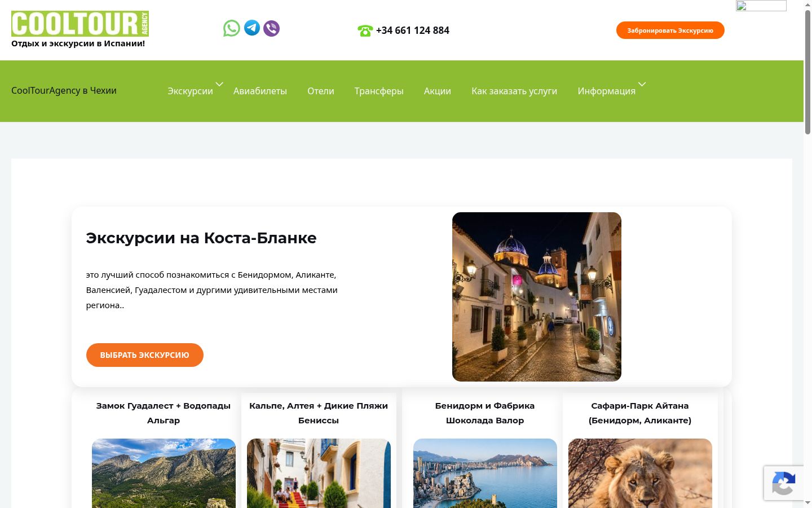Open Замок Гуадалест + Водопады Альгар excursion title
Screen dimensions: 812x508
(x=164, y=413)
